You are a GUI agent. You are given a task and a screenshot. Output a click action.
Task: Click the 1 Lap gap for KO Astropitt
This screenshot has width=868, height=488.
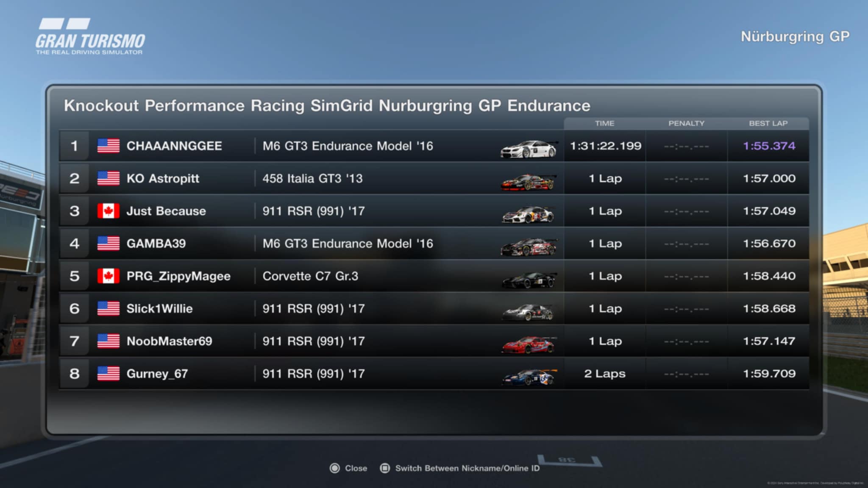click(605, 178)
